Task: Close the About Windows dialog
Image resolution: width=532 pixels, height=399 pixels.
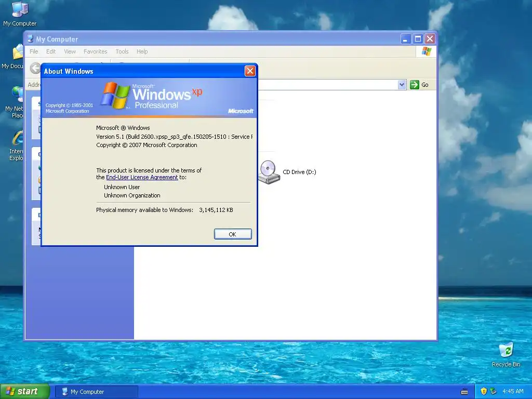Action: [x=250, y=71]
